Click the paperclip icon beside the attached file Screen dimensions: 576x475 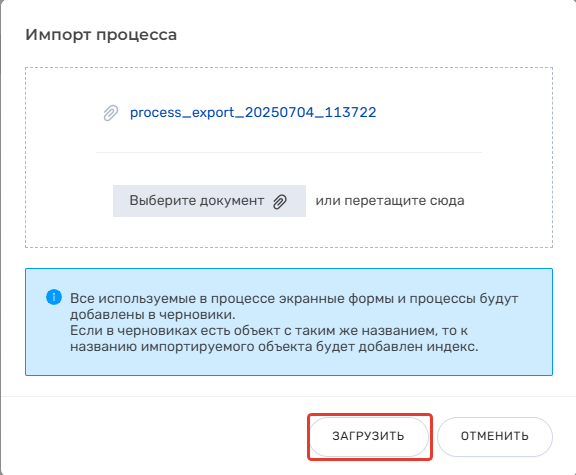click(x=111, y=113)
